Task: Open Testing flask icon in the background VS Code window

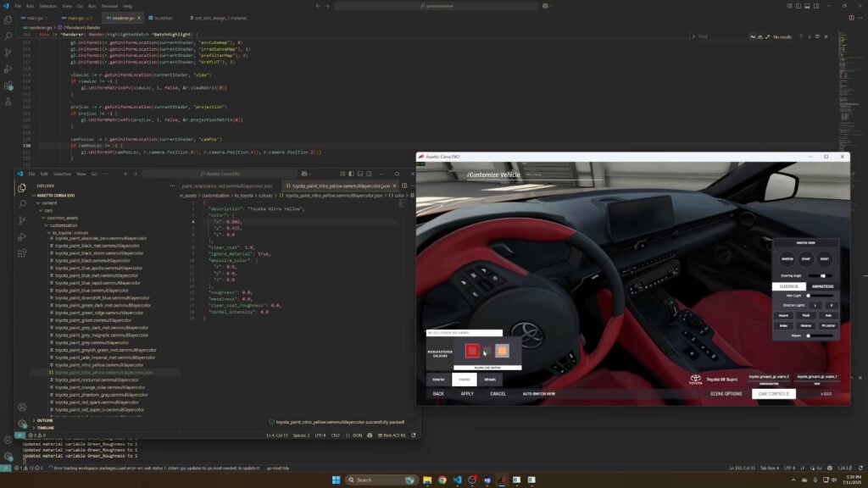Action: (x=8, y=102)
